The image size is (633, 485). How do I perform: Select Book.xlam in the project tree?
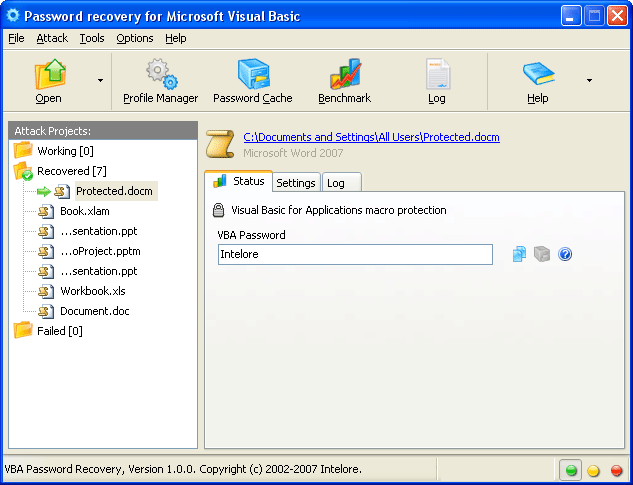[x=85, y=211]
